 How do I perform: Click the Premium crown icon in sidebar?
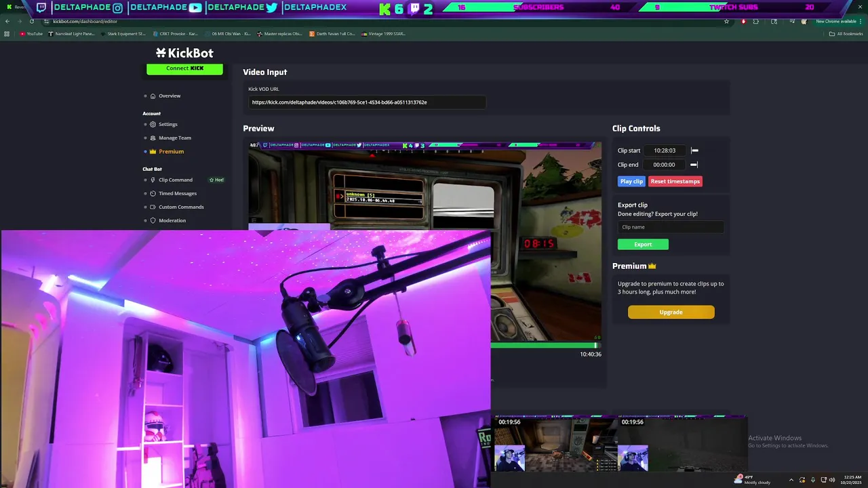(153, 152)
